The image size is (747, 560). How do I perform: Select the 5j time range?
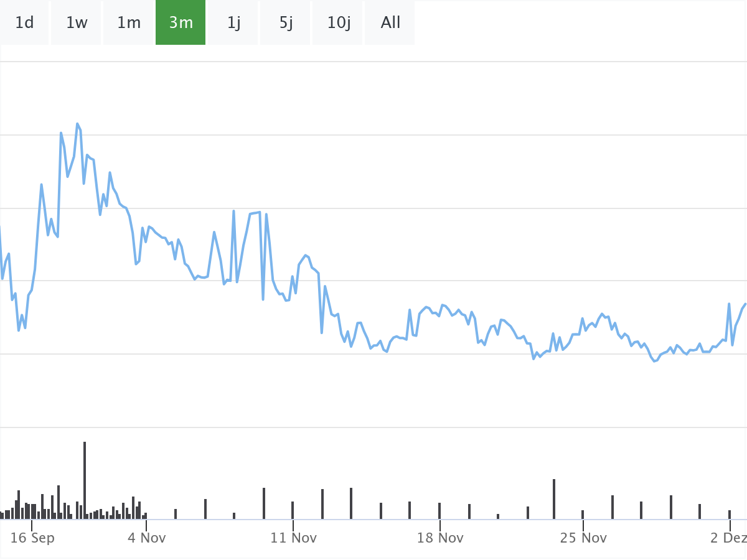coord(286,22)
